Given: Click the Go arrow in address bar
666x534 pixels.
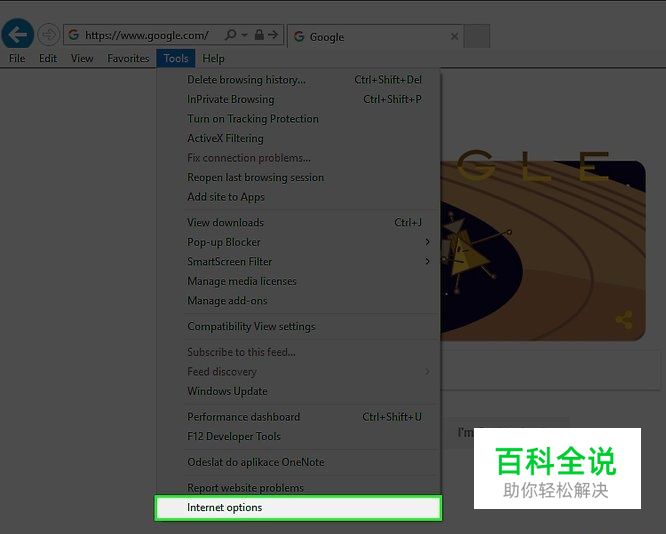Looking at the screenshot, I should [x=273, y=35].
